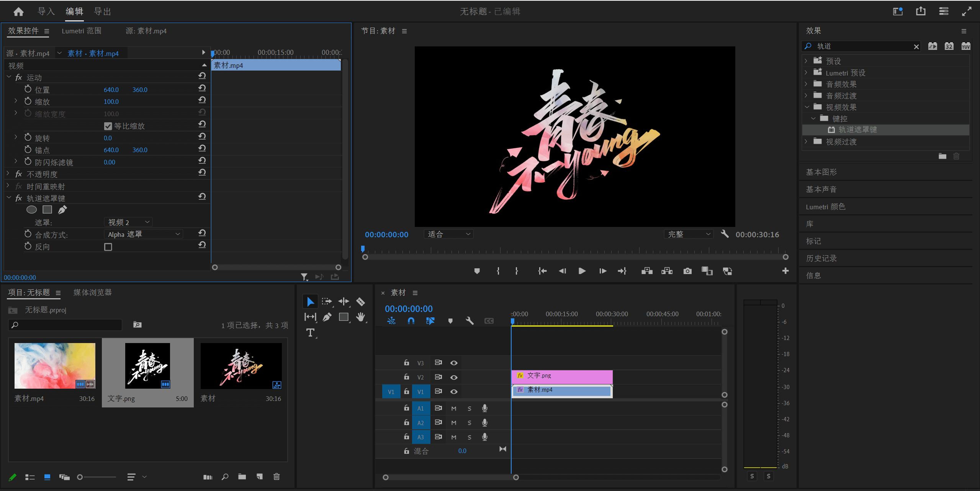This screenshot has width=980, height=491.
Task: Select the Rectangle tool in tools panel
Action: (x=344, y=317)
